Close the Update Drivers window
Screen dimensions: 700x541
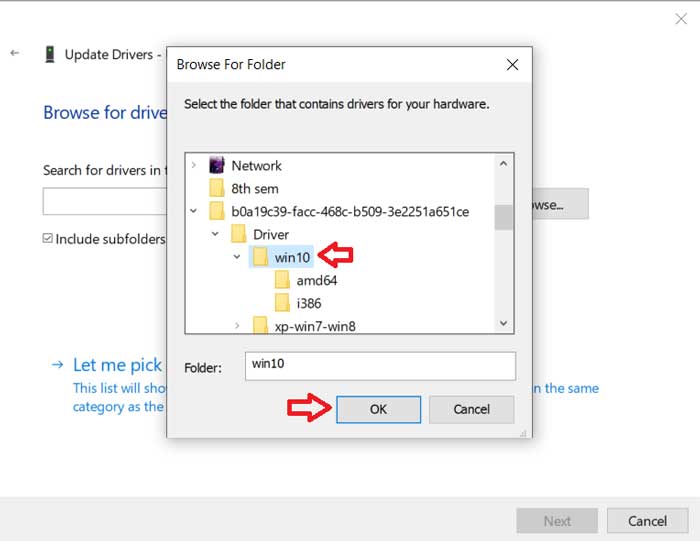click(x=681, y=19)
